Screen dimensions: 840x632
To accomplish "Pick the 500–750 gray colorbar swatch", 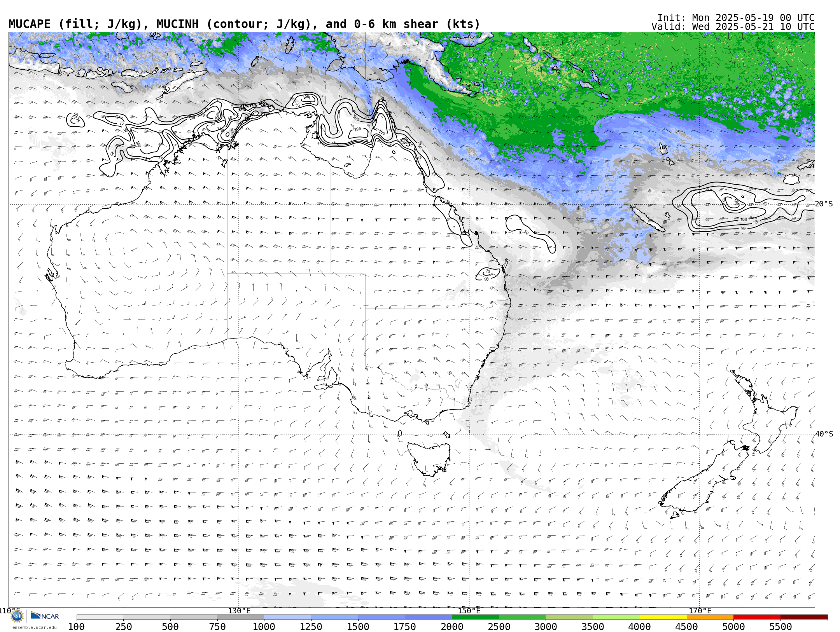I will (x=194, y=617).
